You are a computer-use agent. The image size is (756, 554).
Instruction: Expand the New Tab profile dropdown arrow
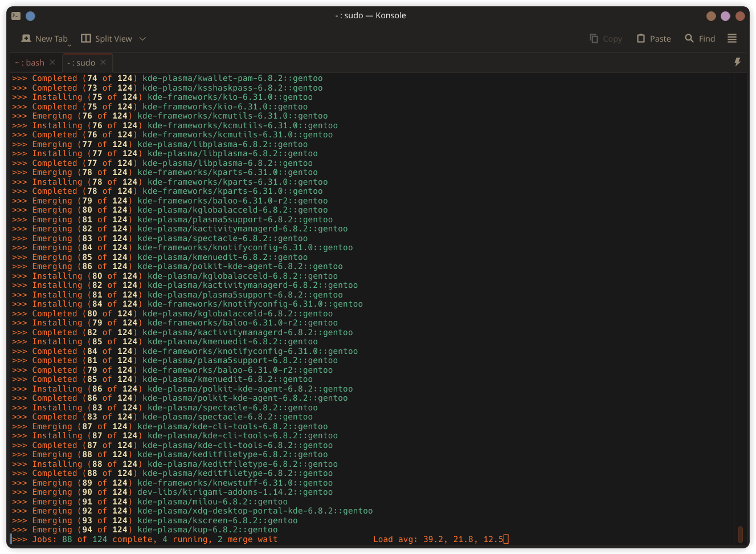[x=70, y=45]
